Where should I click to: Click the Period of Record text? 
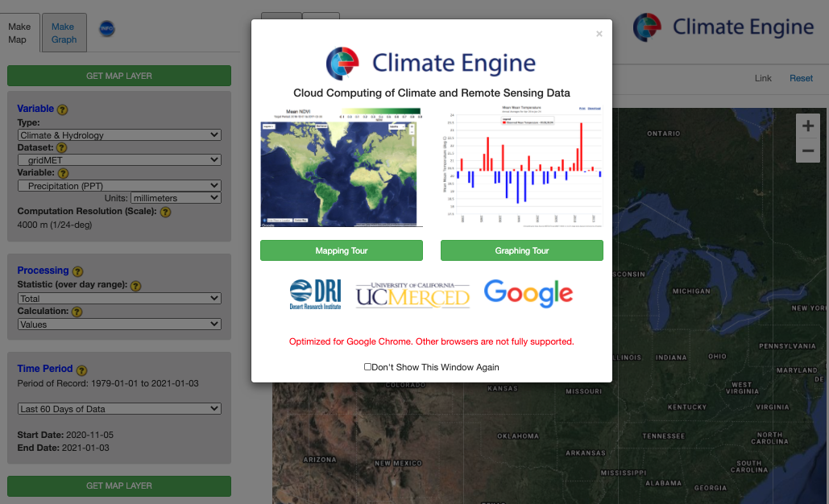108,383
